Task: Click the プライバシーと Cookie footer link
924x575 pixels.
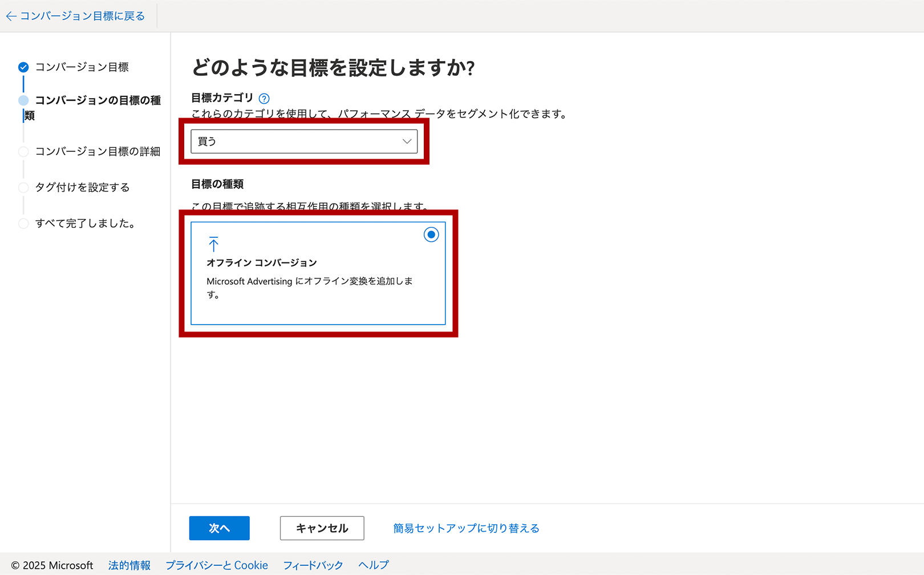Action: pos(217,565)
